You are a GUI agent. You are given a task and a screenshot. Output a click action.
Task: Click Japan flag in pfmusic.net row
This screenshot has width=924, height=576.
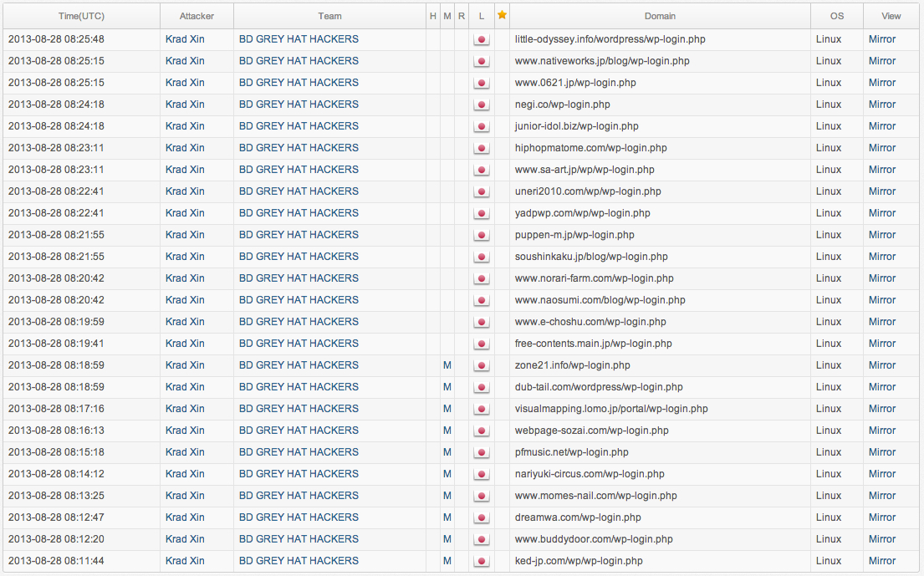(x=482, y=453)
